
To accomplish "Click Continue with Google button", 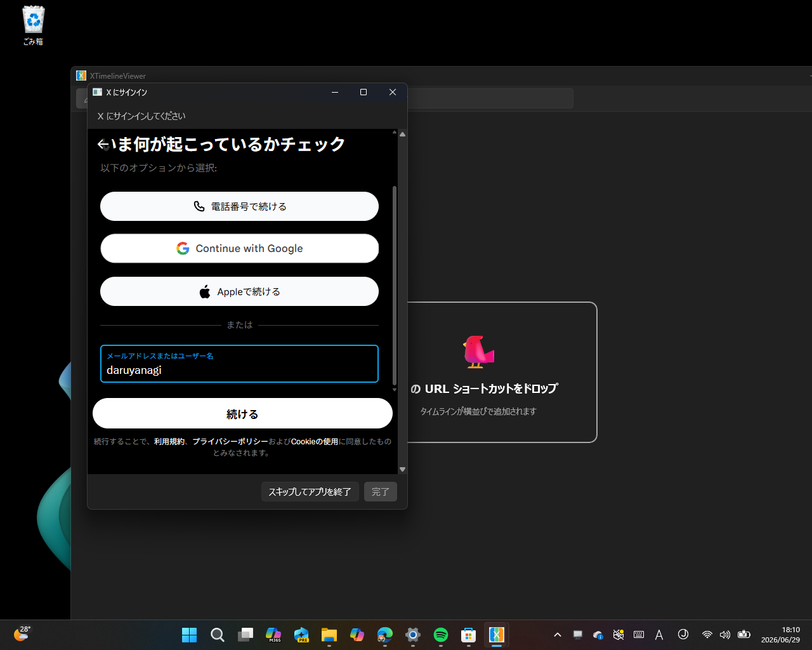I will pyautogui.click(x=239, y=248).
